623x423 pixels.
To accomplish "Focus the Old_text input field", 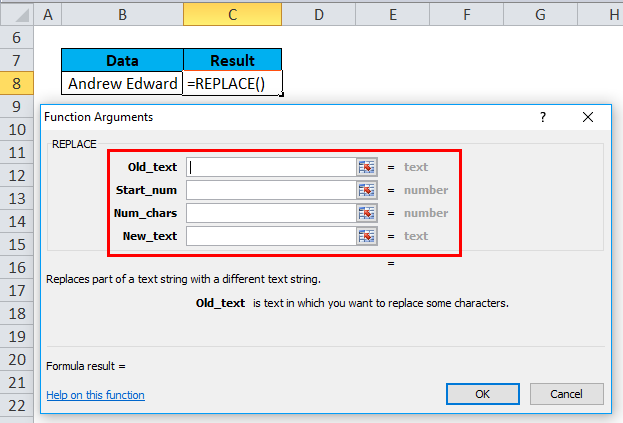I will [271, 167].
